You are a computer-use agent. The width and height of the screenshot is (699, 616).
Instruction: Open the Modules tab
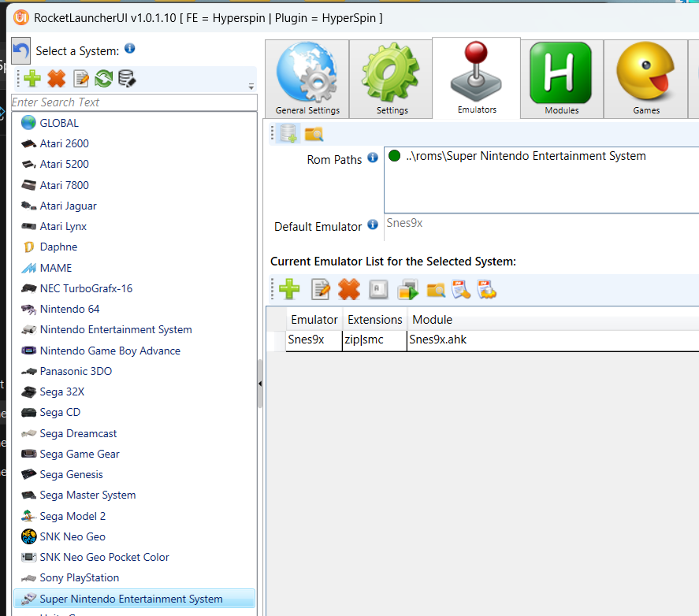pyautogui.click(x=562, y=79)
